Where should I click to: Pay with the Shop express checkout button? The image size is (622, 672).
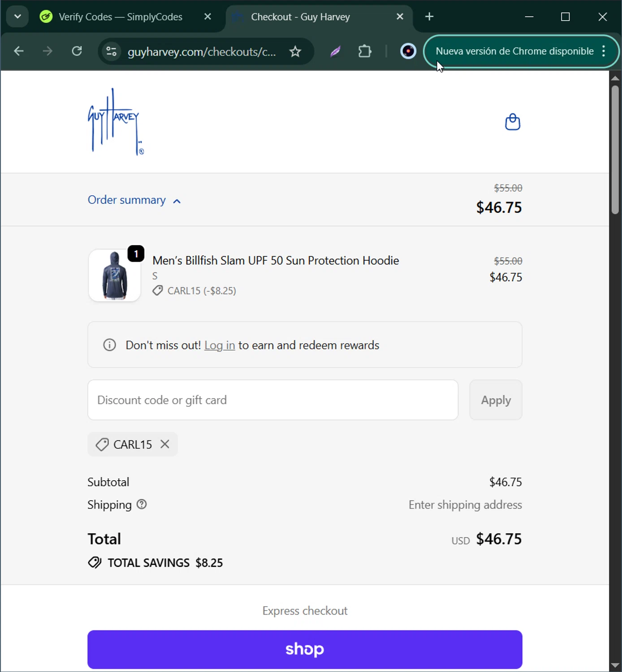point(305,649)
